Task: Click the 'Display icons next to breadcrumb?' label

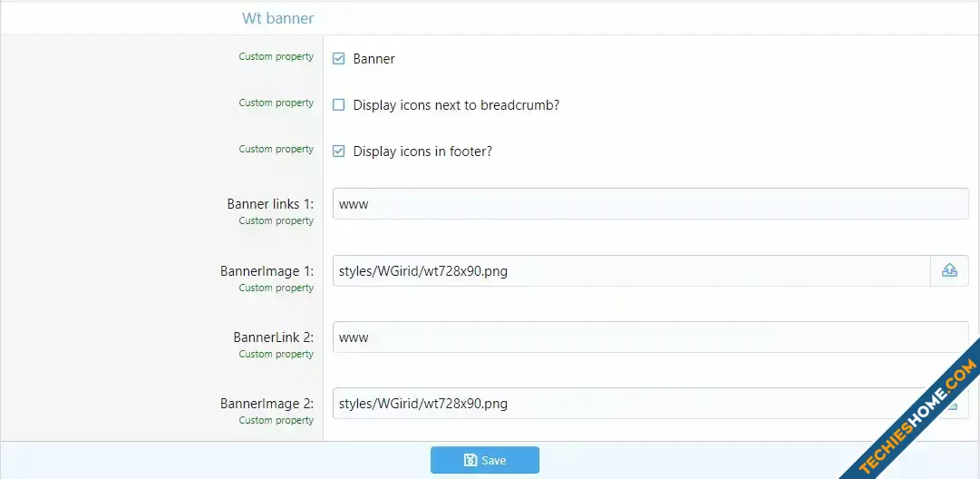Action: 456,105
